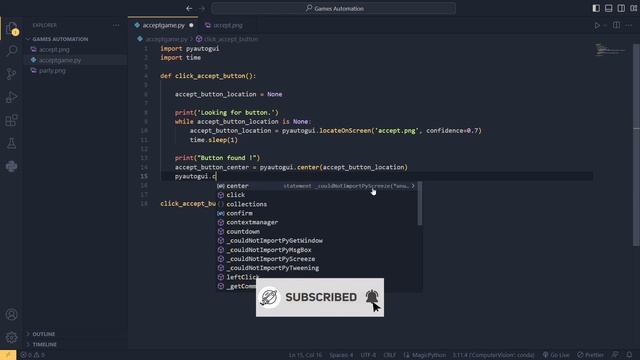This screenshot has width=640, height=360.
Task: Pick _couldNotImportPyMsgBox suggestion
Action: point(317,250)
